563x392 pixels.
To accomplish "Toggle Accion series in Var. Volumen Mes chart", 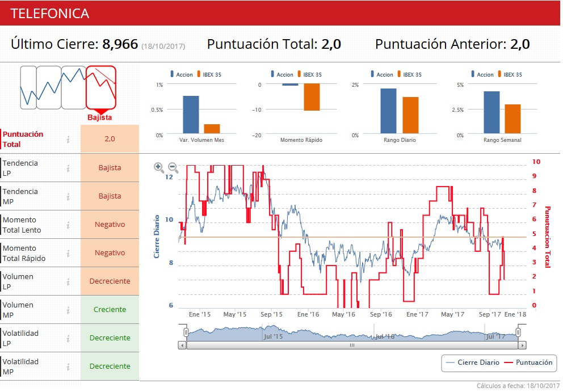I will (182, 74).
